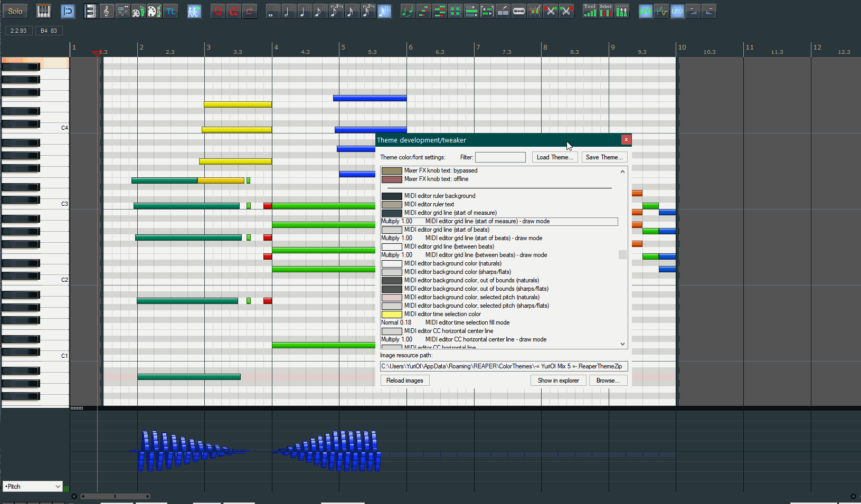Screen dimensions: 861x504
Task: Click yellow time selection color swatch
Action: 392,315
